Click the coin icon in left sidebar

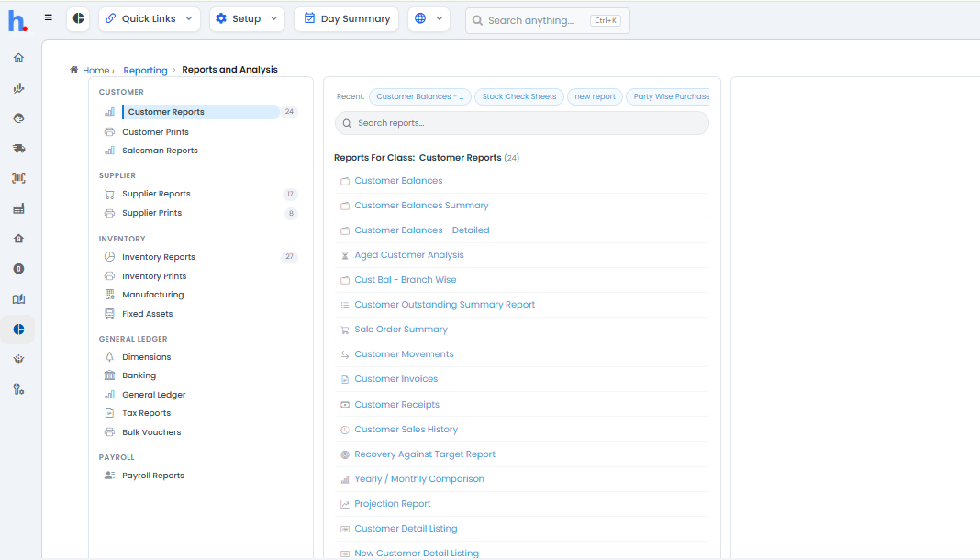click(18, 269)
